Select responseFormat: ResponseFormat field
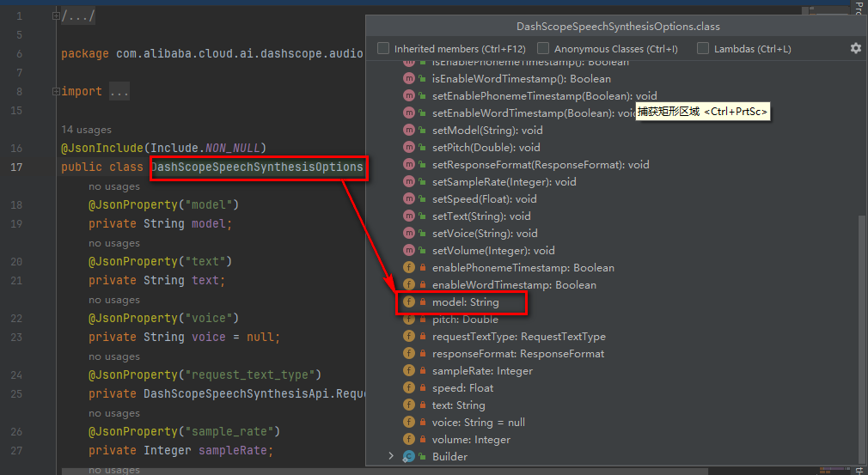The width and height of the screenshot is (868, 475). pyautogui.click(x=518, y=353)
